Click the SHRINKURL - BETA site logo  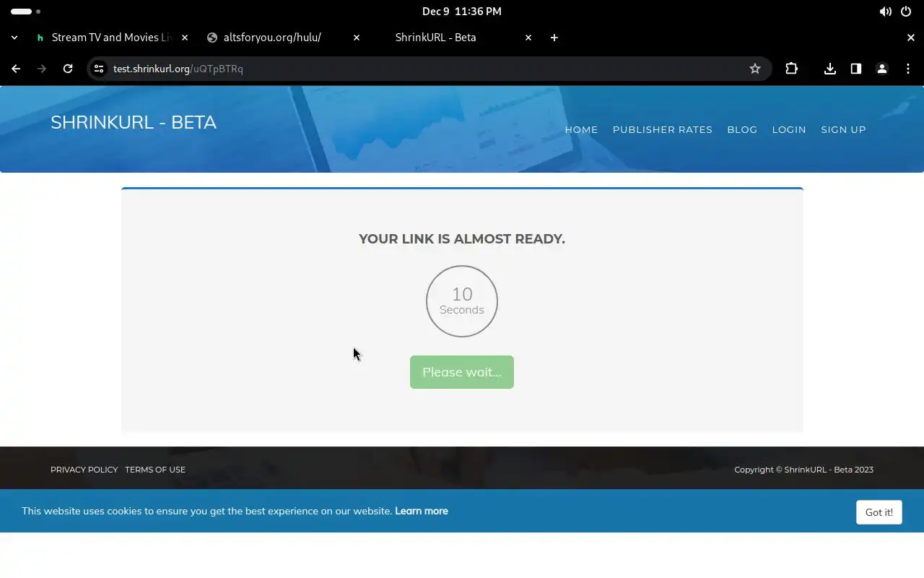coord(134,122)
